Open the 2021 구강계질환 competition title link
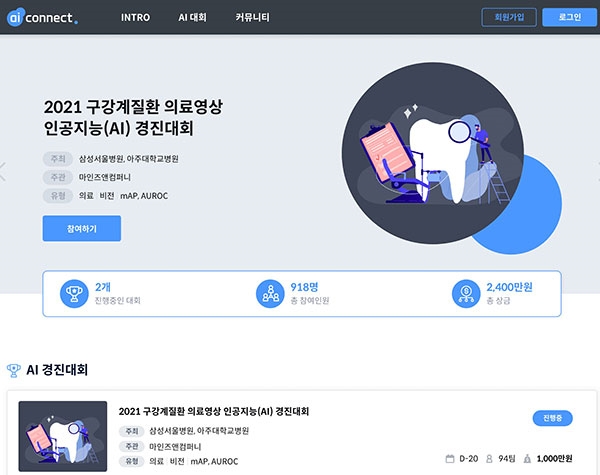This screenshot has width=600, height=475. click(x=214, y=411)
